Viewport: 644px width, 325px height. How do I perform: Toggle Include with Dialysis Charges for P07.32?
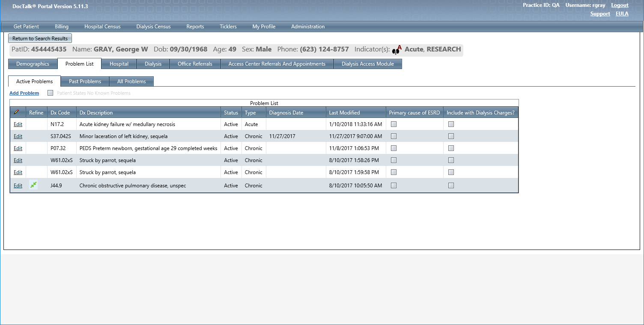[x=451, y=148]
